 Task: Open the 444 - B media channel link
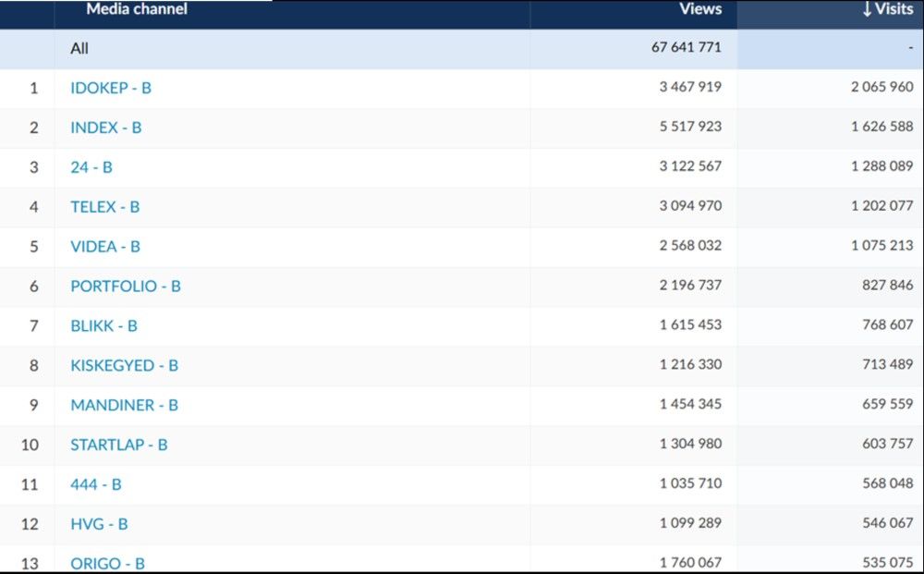tap(96, 484)
